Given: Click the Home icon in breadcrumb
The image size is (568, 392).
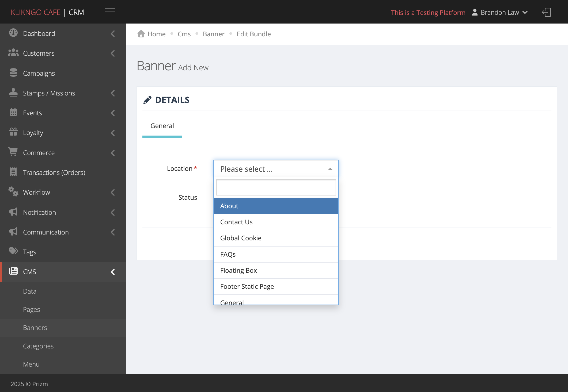Looking at the screenshot, I should tap(141, 34).
